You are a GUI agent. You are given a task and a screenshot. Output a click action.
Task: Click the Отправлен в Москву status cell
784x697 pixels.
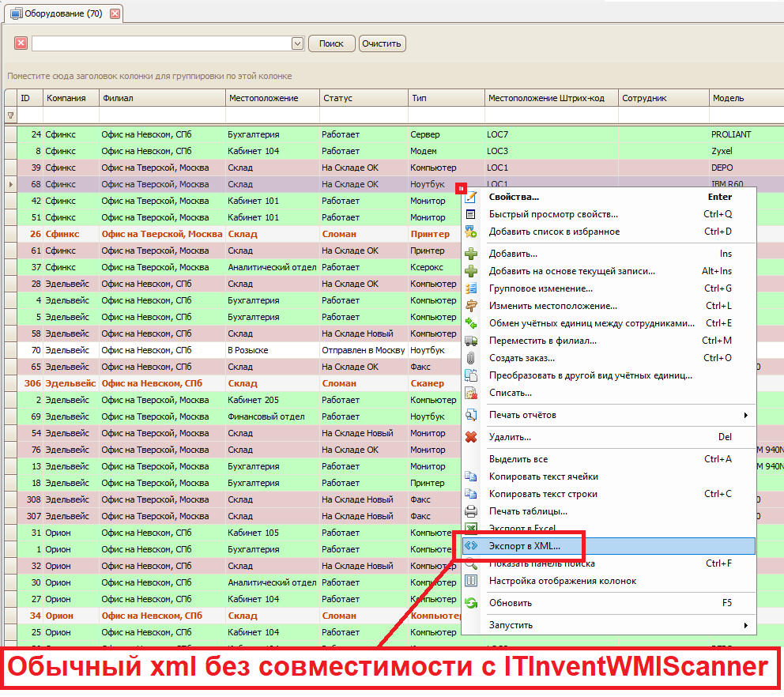click(x=363, y=351)
